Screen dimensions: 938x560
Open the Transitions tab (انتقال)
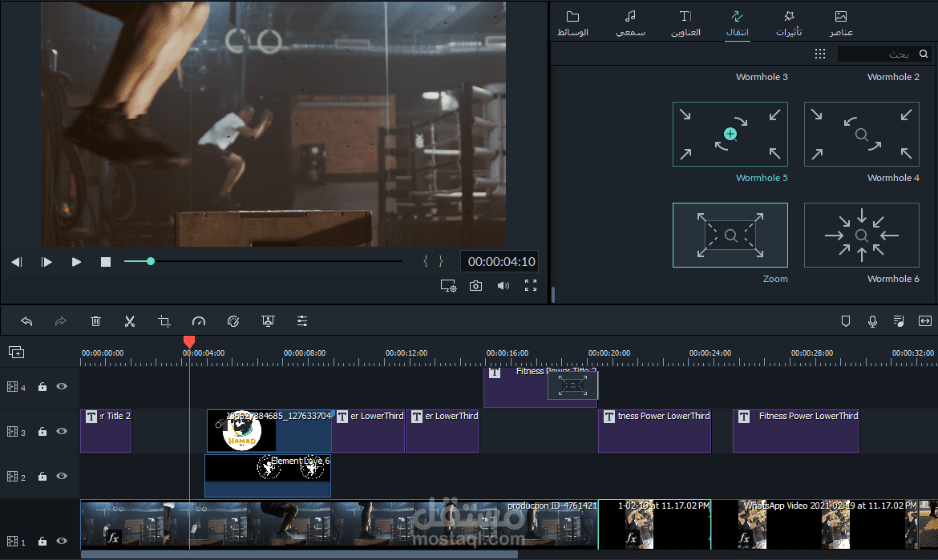click(737, 23)
